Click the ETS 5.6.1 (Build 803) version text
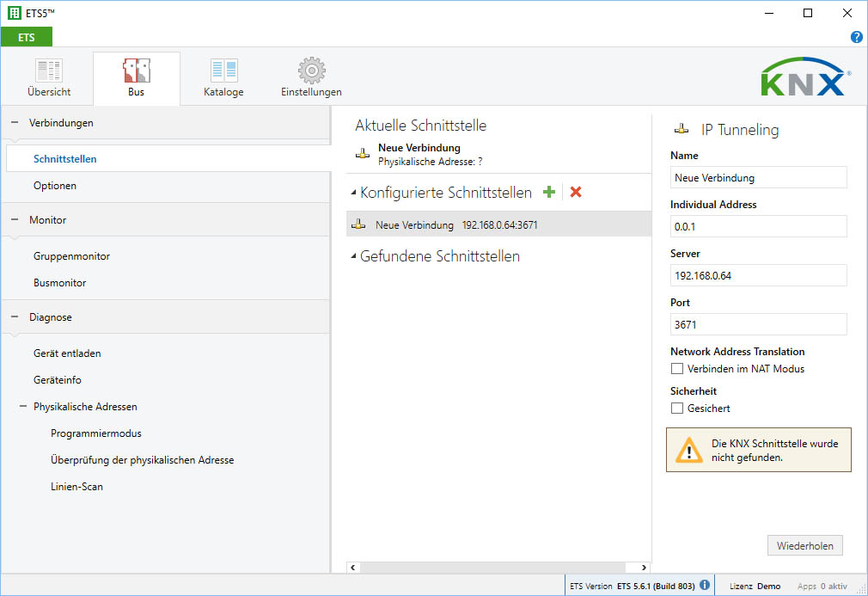Viewport: 868px width, 596px height. 656,586
